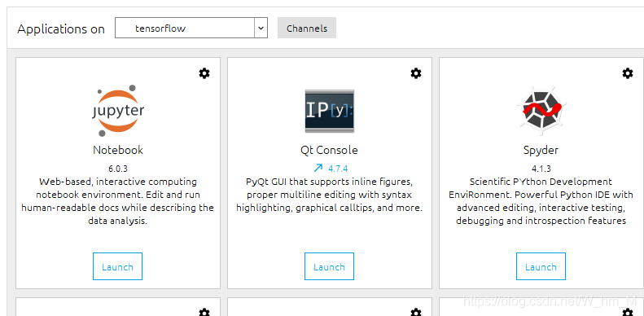This screenshot has height=316, width=644.
Task: Open settings gear on Spyder card
Action: coord(628,73)
